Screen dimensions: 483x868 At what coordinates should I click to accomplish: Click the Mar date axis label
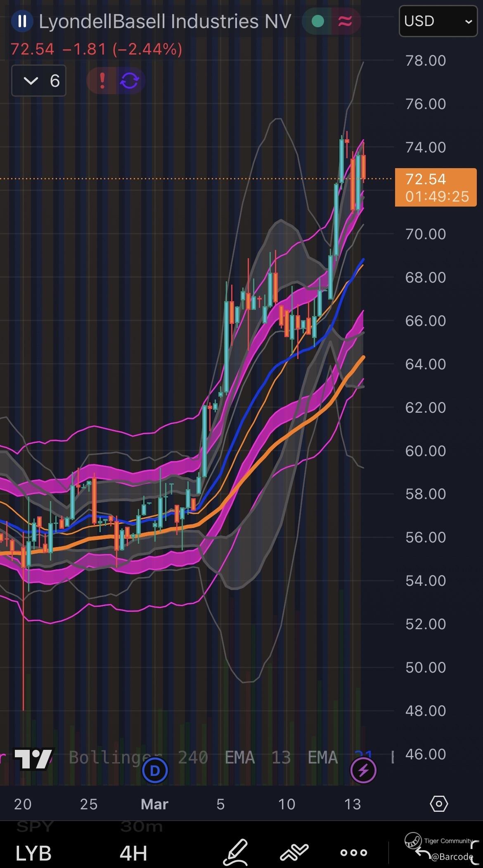(x=154, y=804)
